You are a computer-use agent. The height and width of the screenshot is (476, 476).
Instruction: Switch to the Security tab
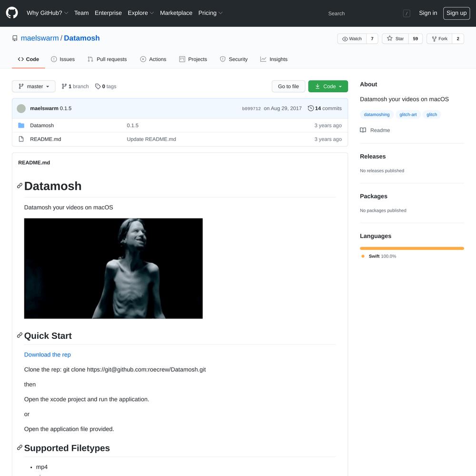click(234, 59)
